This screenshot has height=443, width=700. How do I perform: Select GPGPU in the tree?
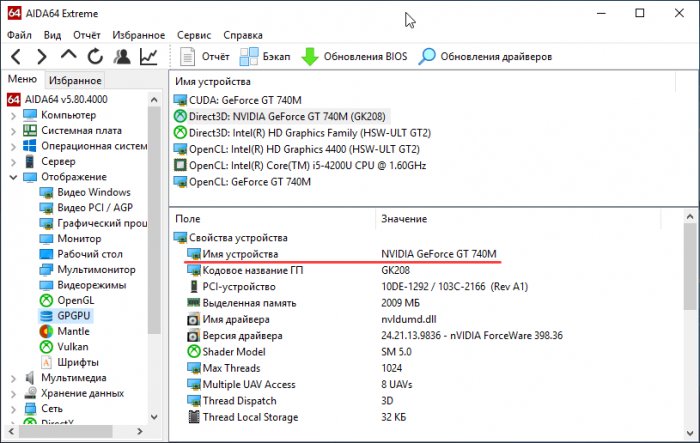(65, 316)
